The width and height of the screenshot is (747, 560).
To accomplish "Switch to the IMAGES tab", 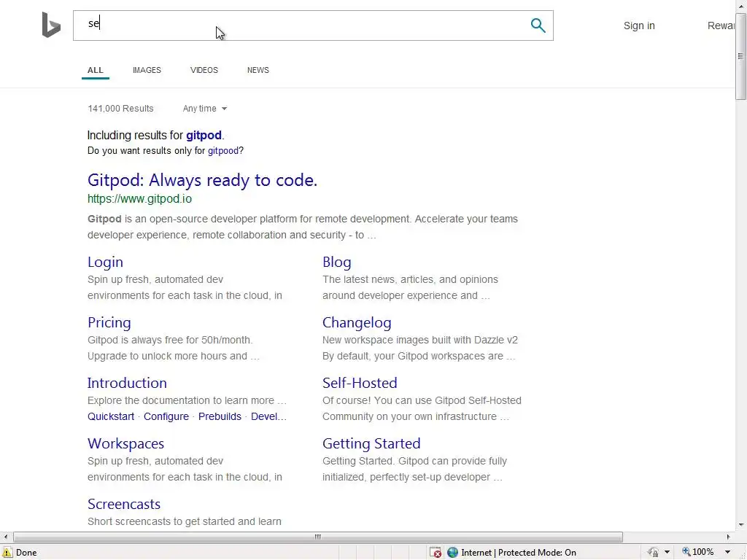I will click(x=147, y=70).
